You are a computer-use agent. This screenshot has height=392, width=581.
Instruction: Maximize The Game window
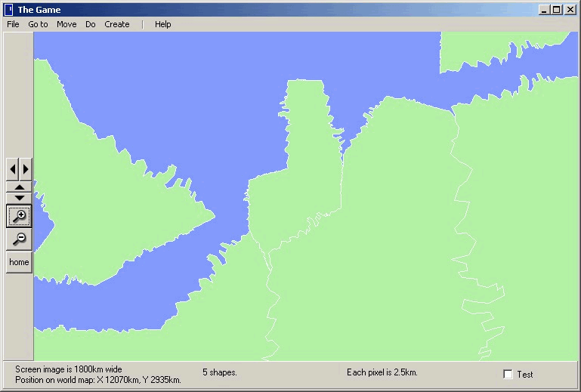tap(557, 10)
